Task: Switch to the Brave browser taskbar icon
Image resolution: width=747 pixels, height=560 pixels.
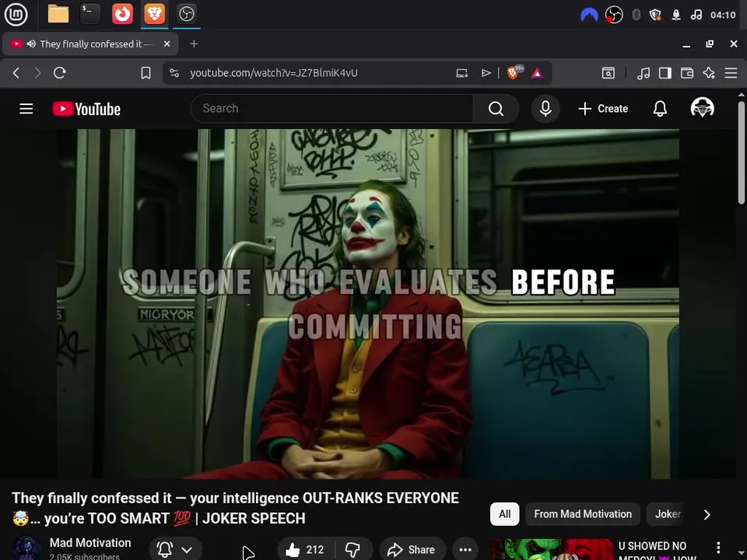Action: tap(154, 14)
